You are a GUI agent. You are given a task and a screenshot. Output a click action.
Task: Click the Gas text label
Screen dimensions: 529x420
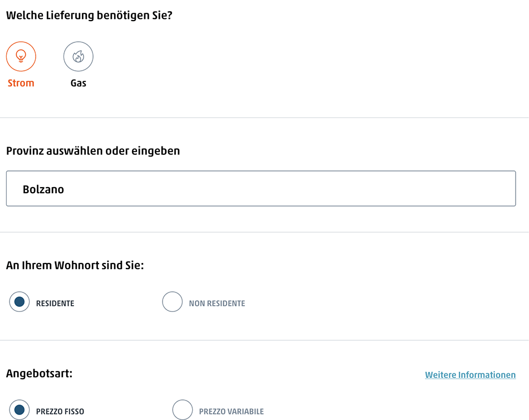(79, 83)
